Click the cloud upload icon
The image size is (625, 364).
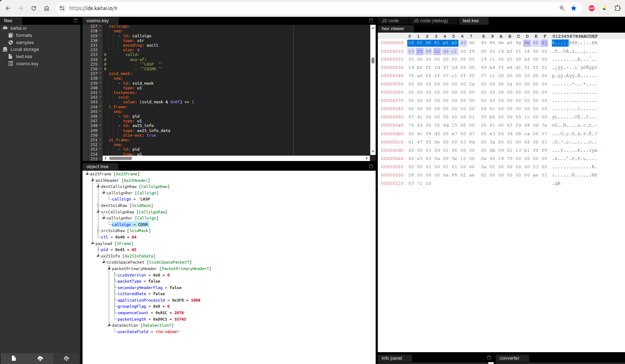40,358
